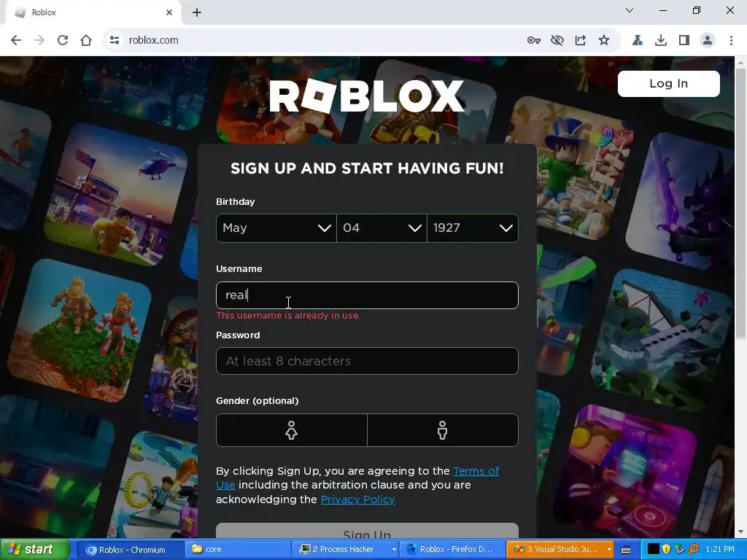The image size is (747, 560).
Task: Go back using the browser back arrow
Action: coord(16,41)
